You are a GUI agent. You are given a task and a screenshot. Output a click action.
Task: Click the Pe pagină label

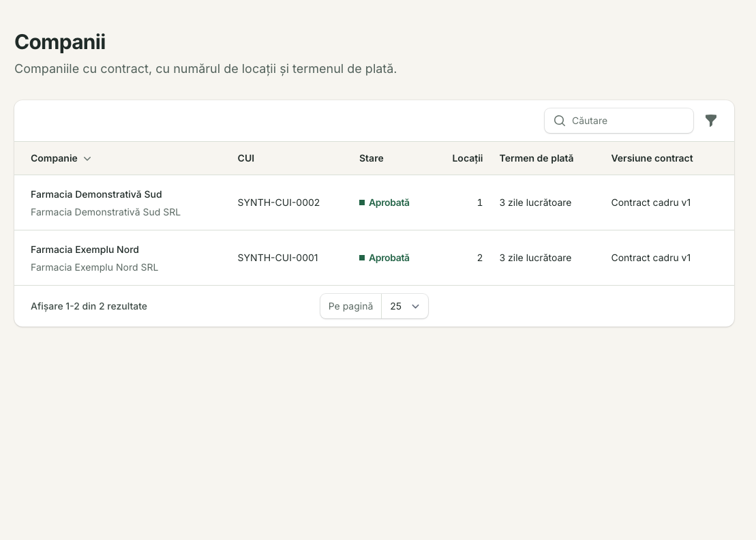pyautogui.click(x=350, y=306)
